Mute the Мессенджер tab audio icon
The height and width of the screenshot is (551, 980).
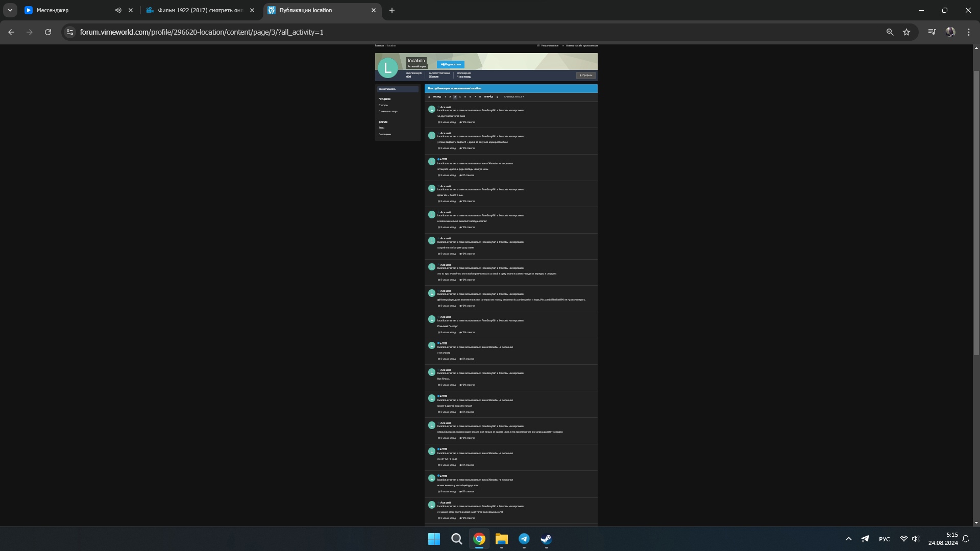coord(118,10)
